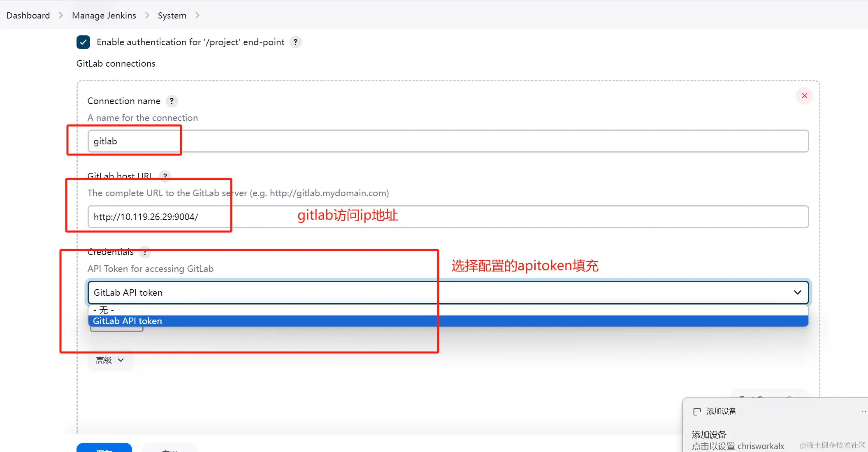Uncheck Enable authentication for '/project' end-point

83,42
